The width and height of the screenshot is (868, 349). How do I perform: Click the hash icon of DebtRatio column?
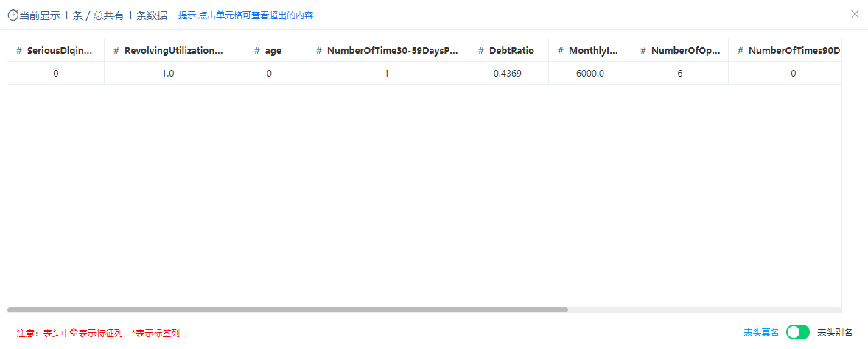481,51
